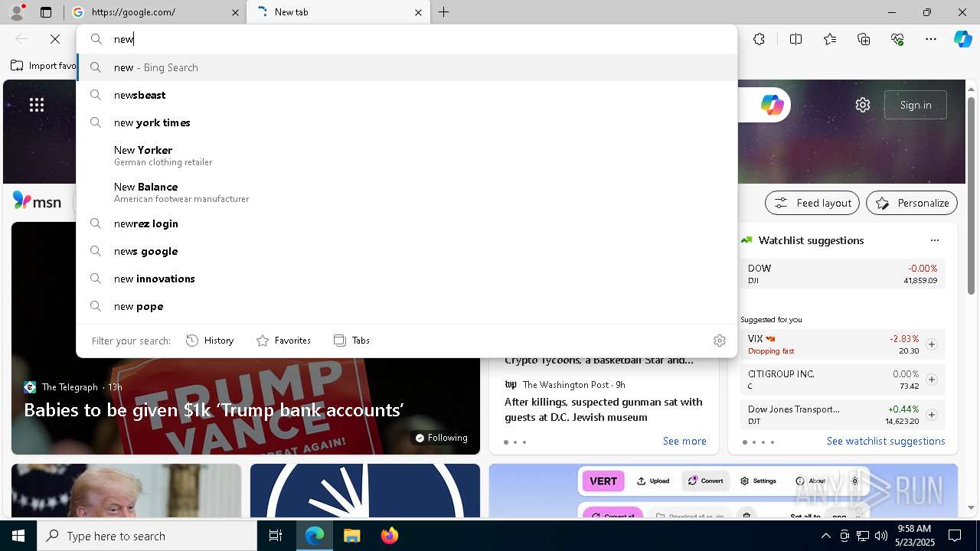Add VIX to watchlist with plus icon
Image resolution: width=980 pixels, height=551 pixels.
coord(931,344)
